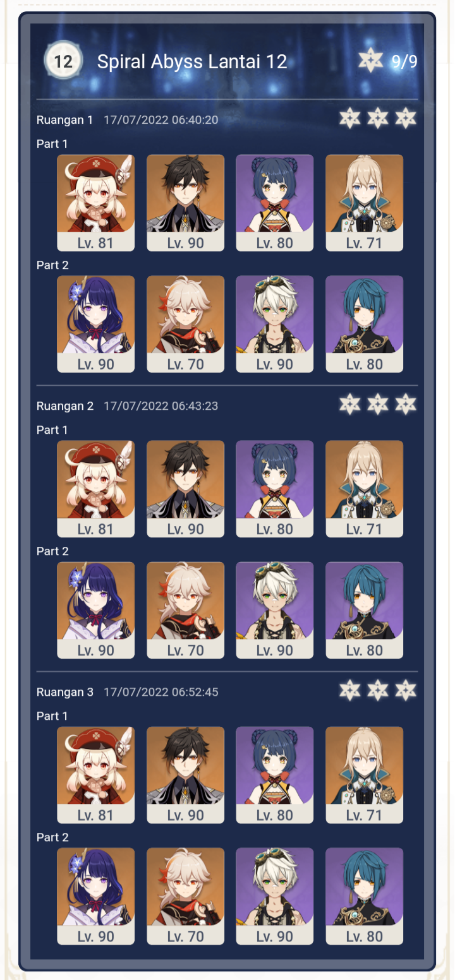Screen dimensions: 455x980
Task: Click Kazuha Lv. 70 card in Ruangan 1
Action: coord(185,324)
